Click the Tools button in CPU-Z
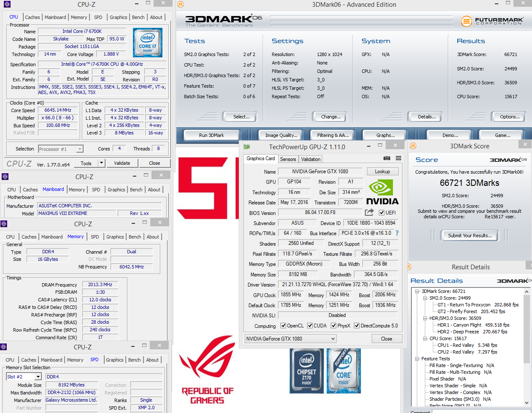Viewport: 532px width, 413px height. (86, 163)
